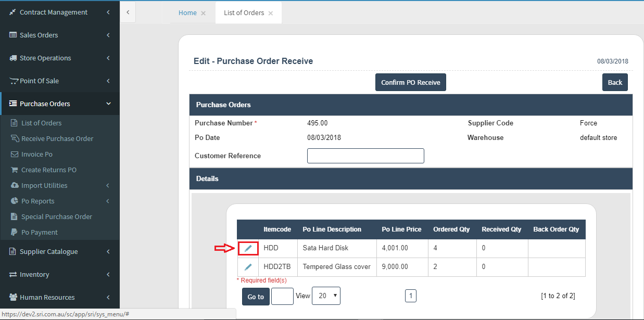Open Special Purchase Order in sidebar
This screenshot has width=644, height=320.
pyautogui.click(x=56, y=217)
